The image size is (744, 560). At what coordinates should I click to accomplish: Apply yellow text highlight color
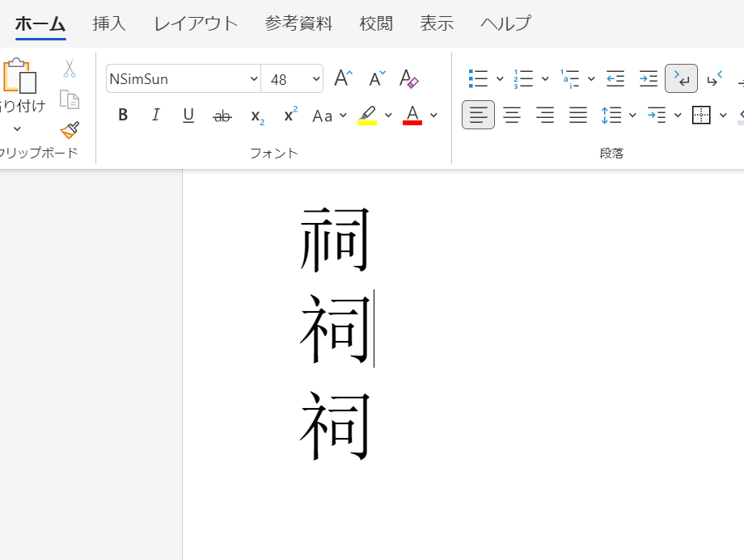click(367, 116)
